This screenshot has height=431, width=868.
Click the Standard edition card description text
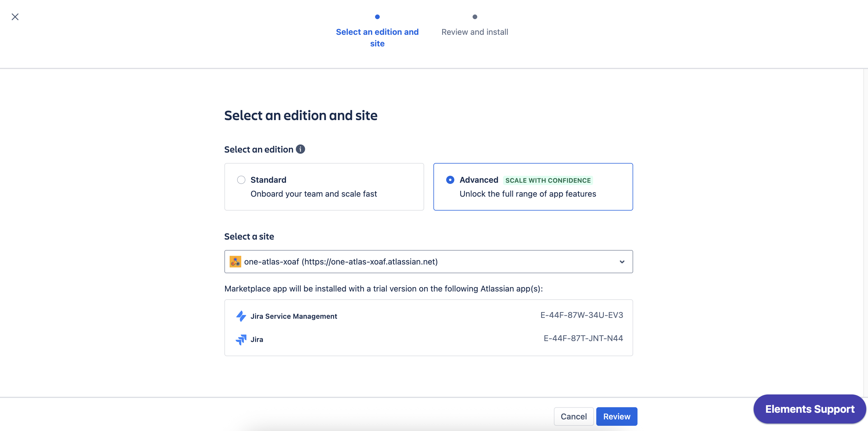click(314, 194)
